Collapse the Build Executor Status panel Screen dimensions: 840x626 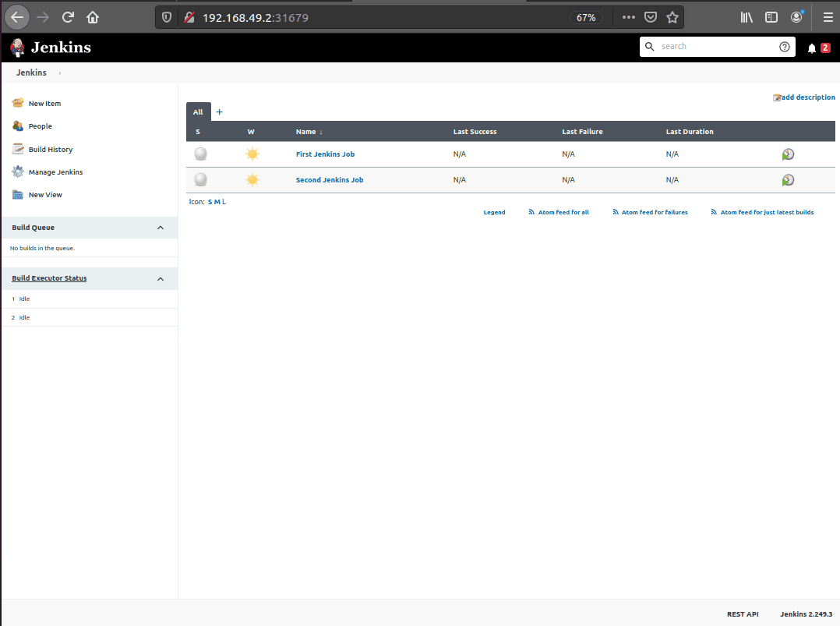click(161, 278)
